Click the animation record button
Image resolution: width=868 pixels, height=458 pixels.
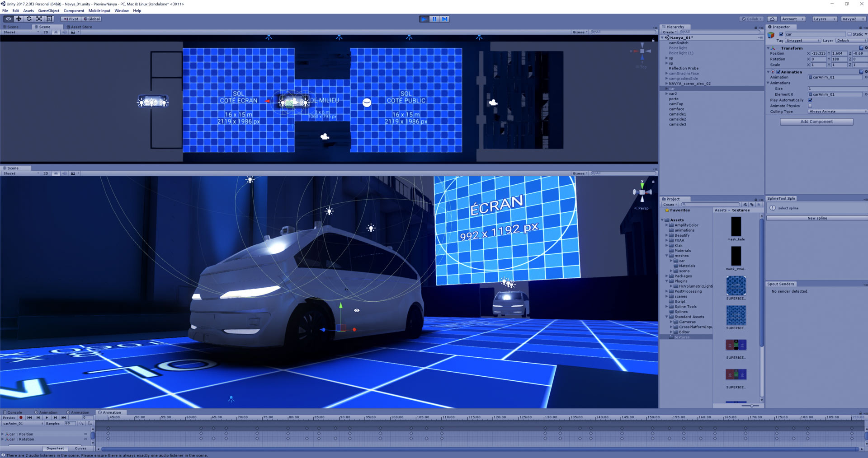pyautogui.click(x=21, y=418)
